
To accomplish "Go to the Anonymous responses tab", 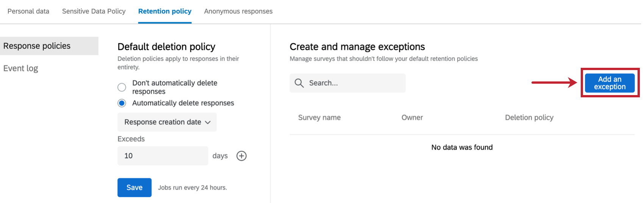I will pos(238,11).
